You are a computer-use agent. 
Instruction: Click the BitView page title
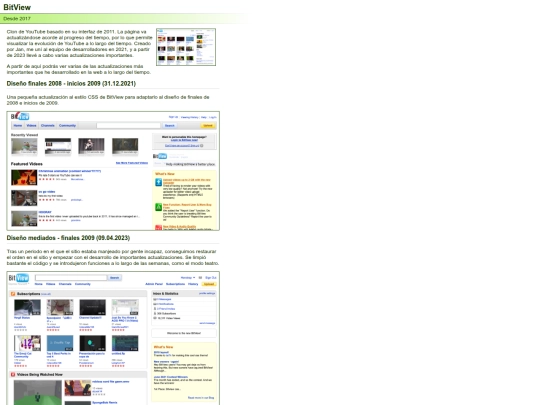[17, 7]
